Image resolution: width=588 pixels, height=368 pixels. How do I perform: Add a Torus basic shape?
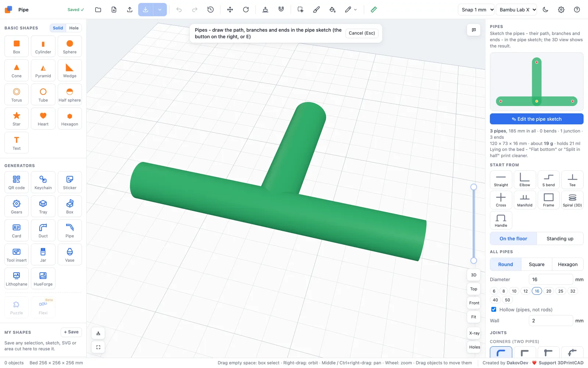pos(17,94)
